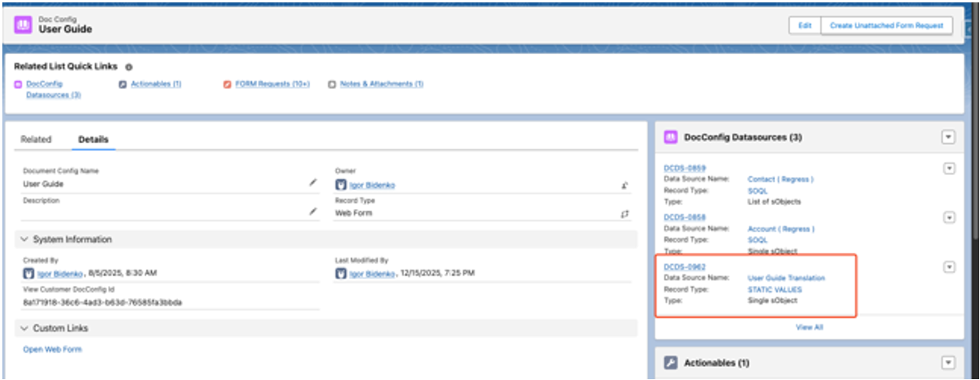This screenshot has height=380, width=980.
Task: Click change record type icon for Web Form
Action: 625,214
